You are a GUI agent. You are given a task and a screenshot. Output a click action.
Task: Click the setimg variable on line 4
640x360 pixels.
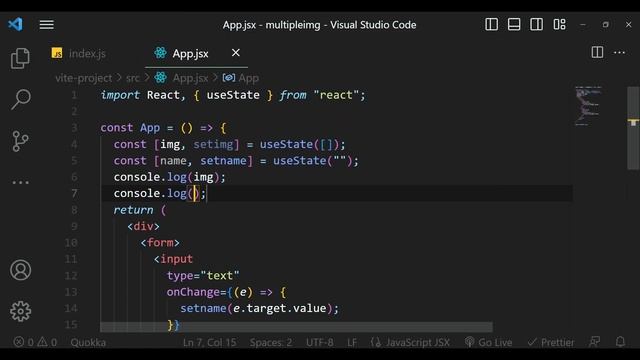213,144
